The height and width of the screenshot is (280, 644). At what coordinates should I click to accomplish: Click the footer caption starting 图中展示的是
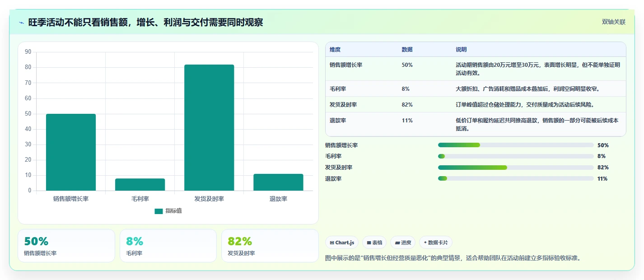pos(453,258)
